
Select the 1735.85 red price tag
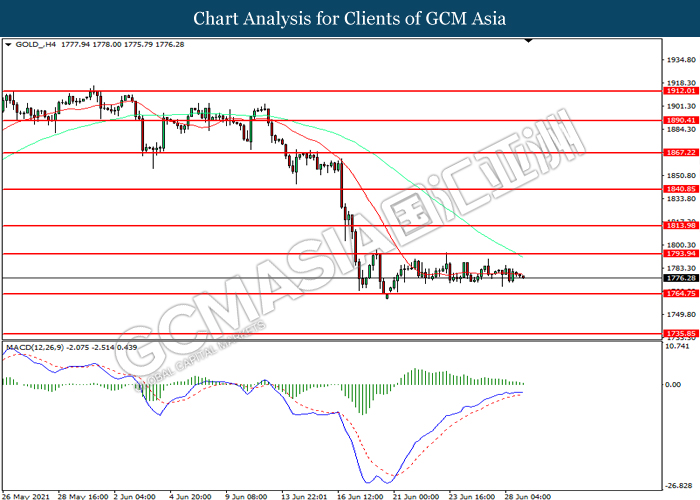click(679, 333)
